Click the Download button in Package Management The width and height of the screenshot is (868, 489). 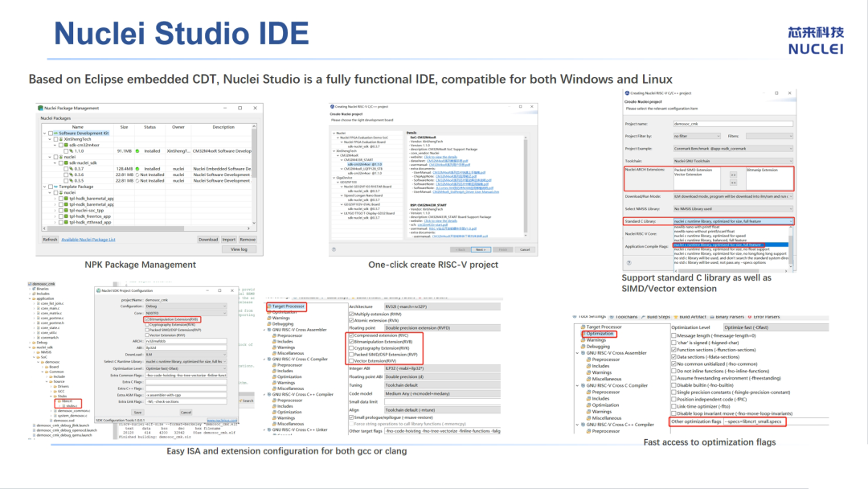point(208,240)
